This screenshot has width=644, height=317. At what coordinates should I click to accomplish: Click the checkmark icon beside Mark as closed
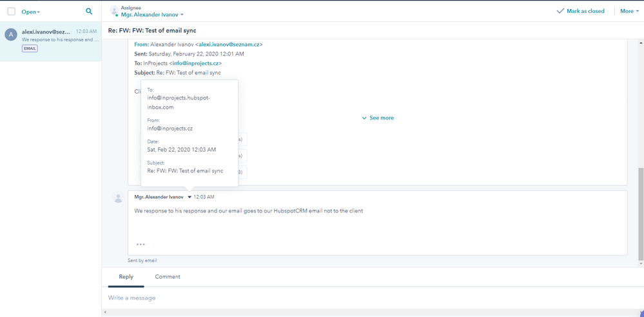pos(560,11)
